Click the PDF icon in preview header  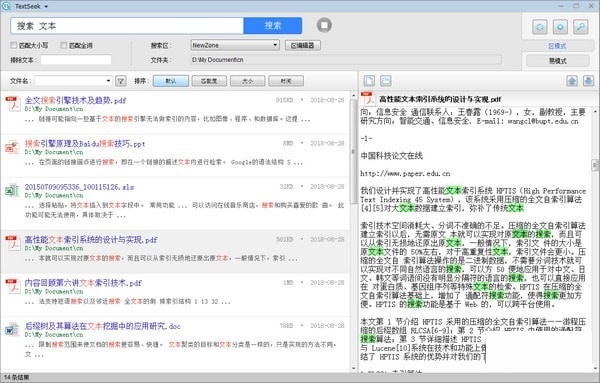[x=367, y=99]
